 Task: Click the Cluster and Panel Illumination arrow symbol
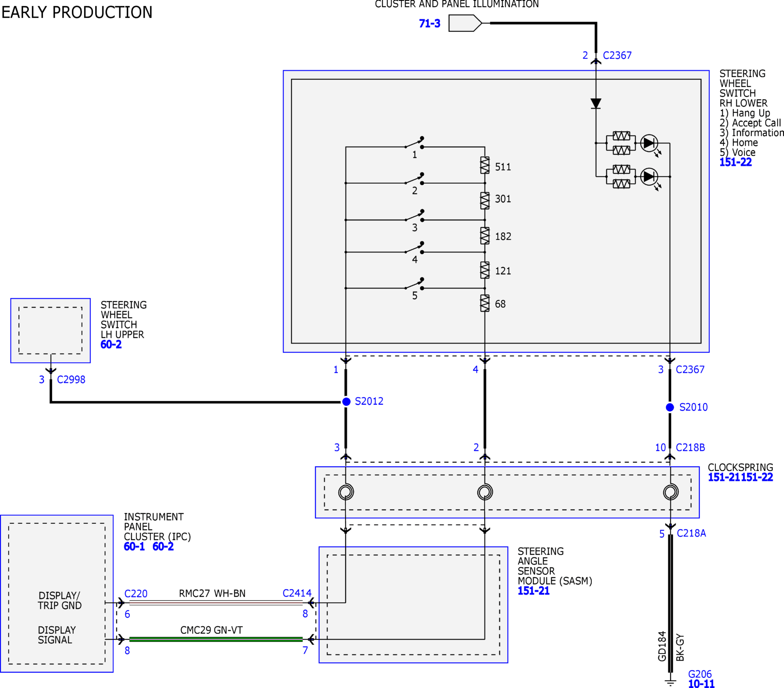pos(465,23)
